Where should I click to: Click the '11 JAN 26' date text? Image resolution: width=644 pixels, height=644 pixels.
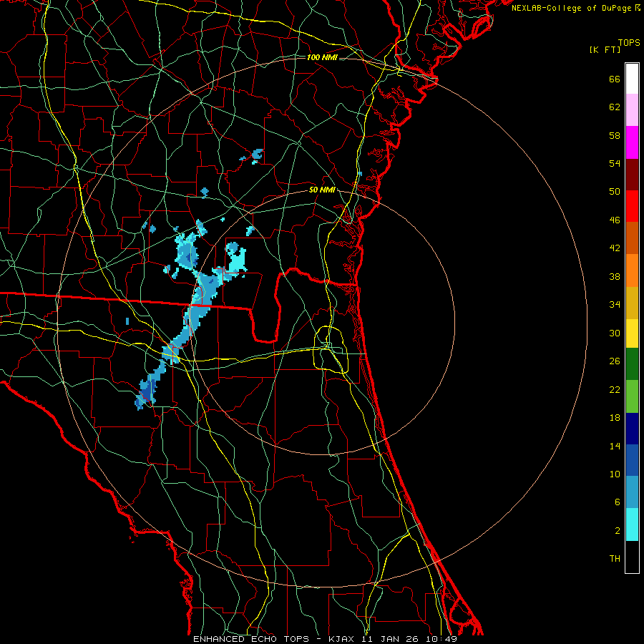[x=391, y=639]
